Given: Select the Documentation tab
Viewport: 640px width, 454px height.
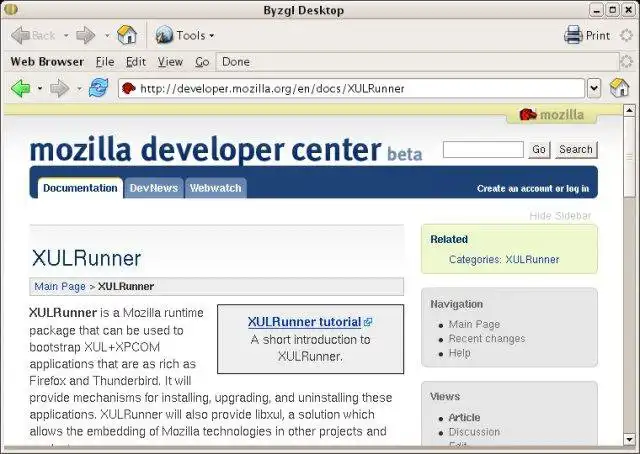Looking at the screenshot, I should pyautogui.click(x=80, y=188).
